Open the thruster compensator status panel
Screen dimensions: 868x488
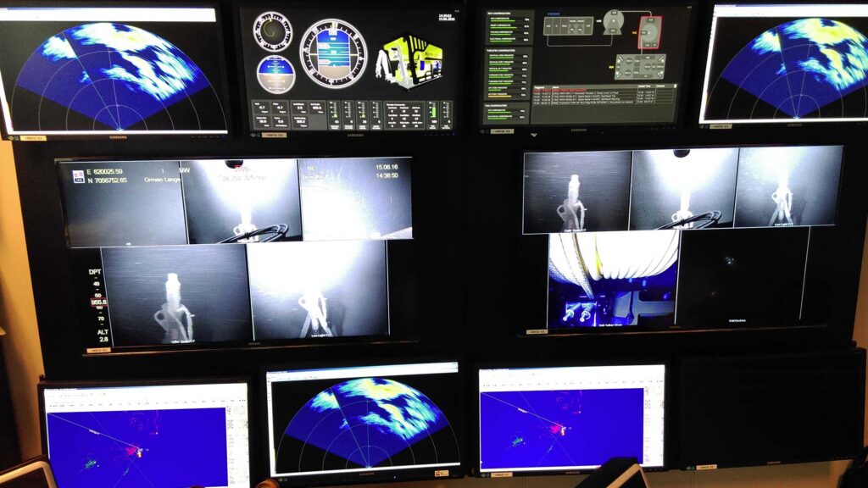(x=508, y=75)
